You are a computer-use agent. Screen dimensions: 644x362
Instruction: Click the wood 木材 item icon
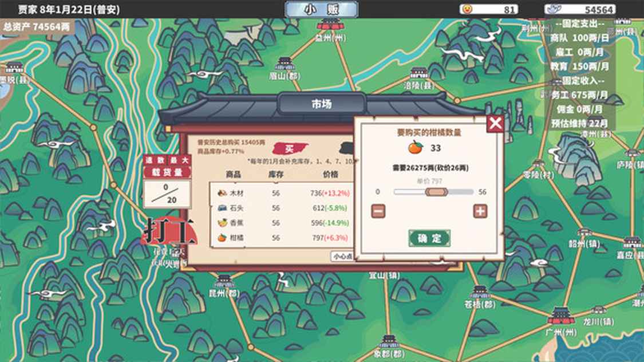pyautogui.click(x=222, y=193)
